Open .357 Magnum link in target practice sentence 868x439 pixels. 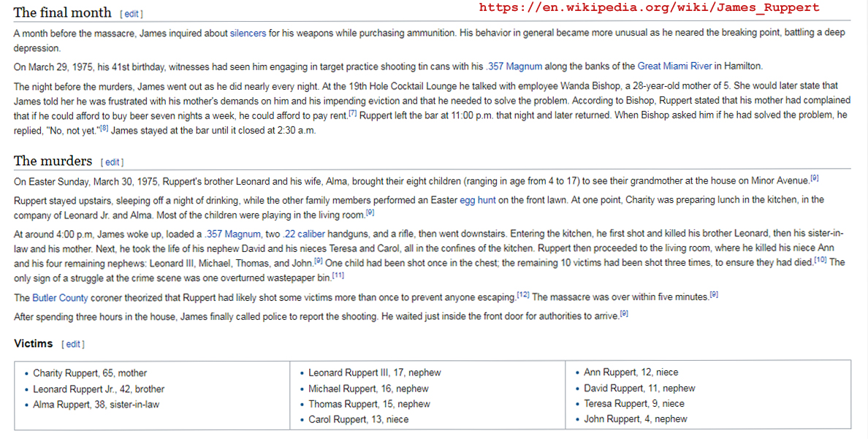[514, 66]
